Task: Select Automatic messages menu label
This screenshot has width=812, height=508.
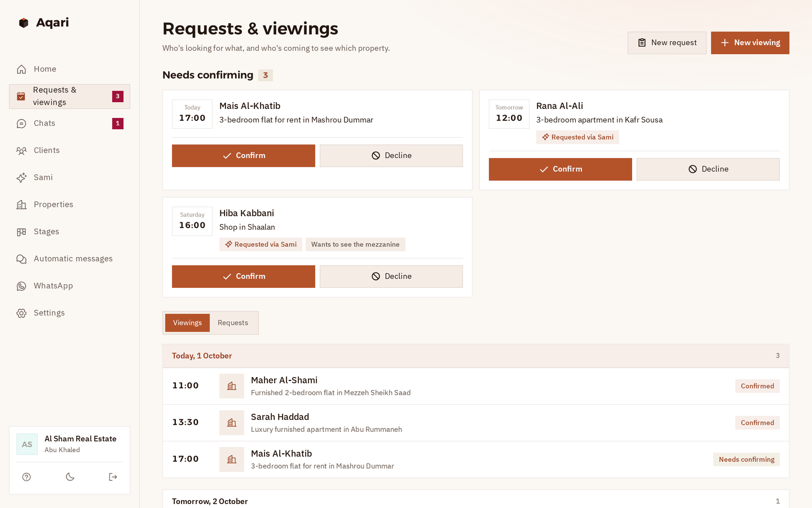Action: (73, 259)
